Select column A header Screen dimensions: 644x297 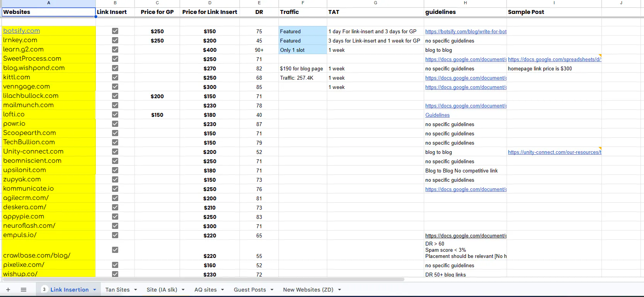[x=48, y=3]
